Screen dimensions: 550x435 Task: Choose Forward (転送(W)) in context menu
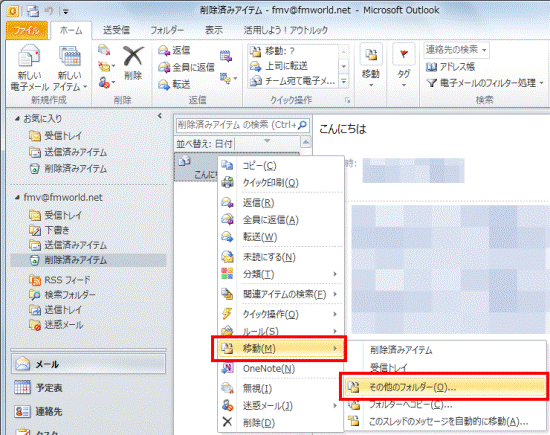click(281, 237)
